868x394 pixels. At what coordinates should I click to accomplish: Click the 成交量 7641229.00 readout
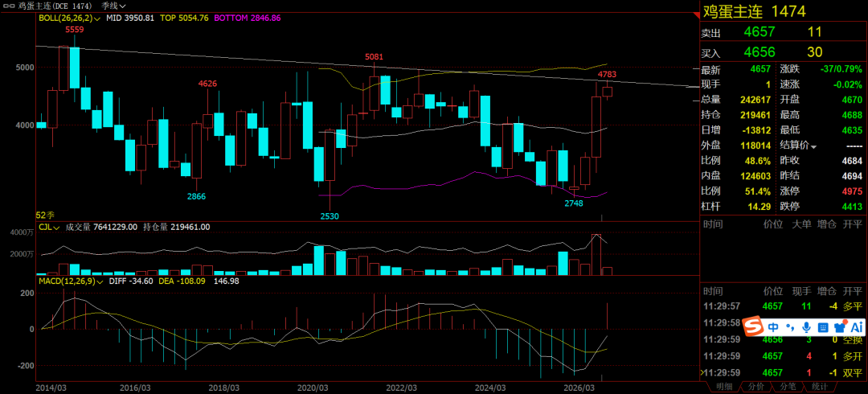(x=101, y=227)
